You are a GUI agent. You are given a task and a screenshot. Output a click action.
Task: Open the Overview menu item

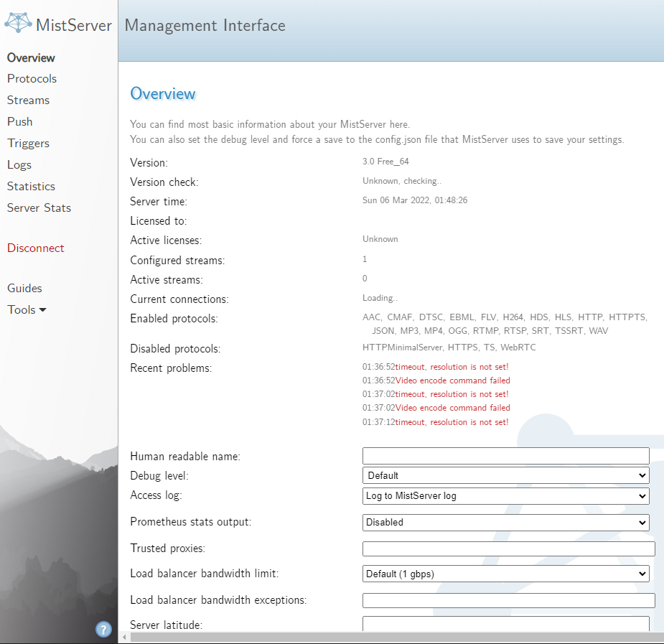(31, 57)
